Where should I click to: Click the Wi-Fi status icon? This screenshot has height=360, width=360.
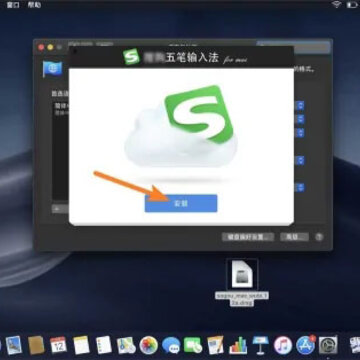pyautogui.click(x=336, y=5)
